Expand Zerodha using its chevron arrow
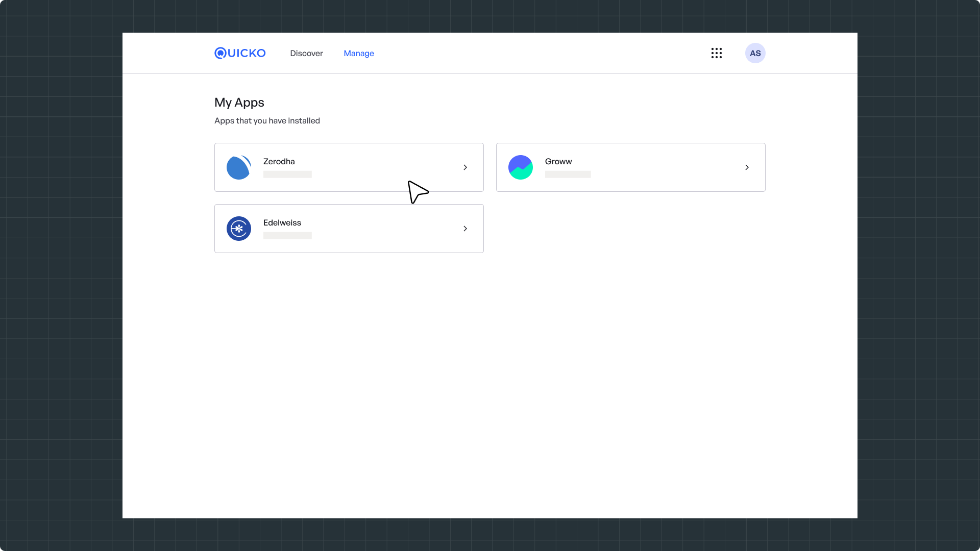 [465, 167]
